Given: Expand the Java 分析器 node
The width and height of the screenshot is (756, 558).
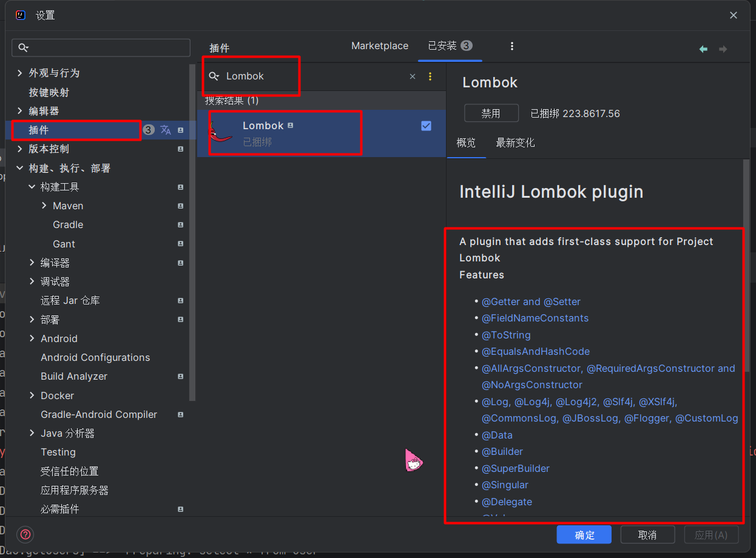Looking at the screenshot, I should coord(32,434).
